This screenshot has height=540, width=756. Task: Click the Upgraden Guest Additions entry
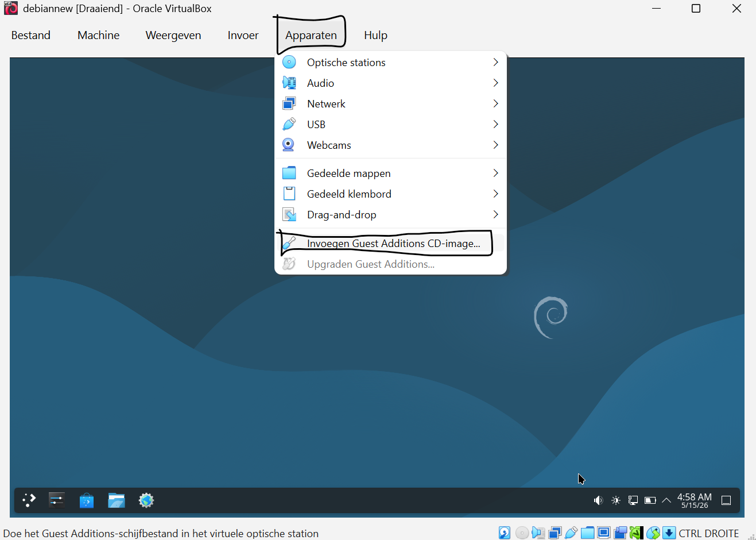390,264
